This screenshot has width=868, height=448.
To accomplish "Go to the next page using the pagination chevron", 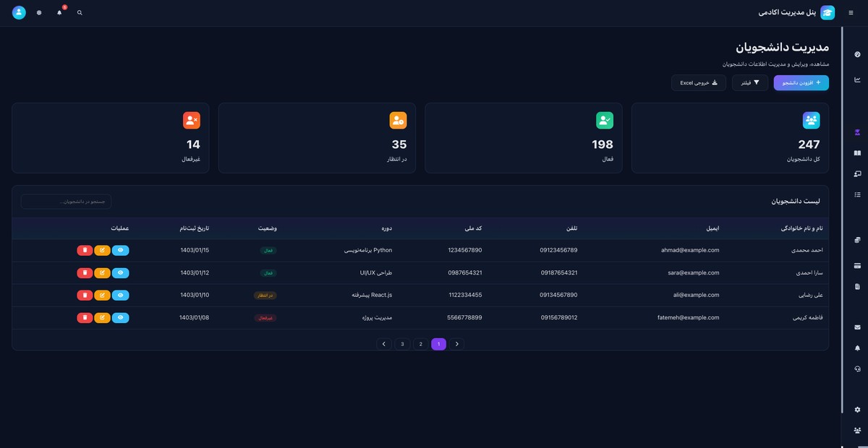I will [384, 344].
